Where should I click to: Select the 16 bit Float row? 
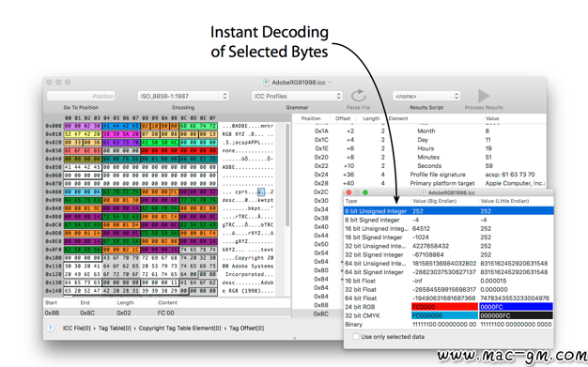pos(448,281)
